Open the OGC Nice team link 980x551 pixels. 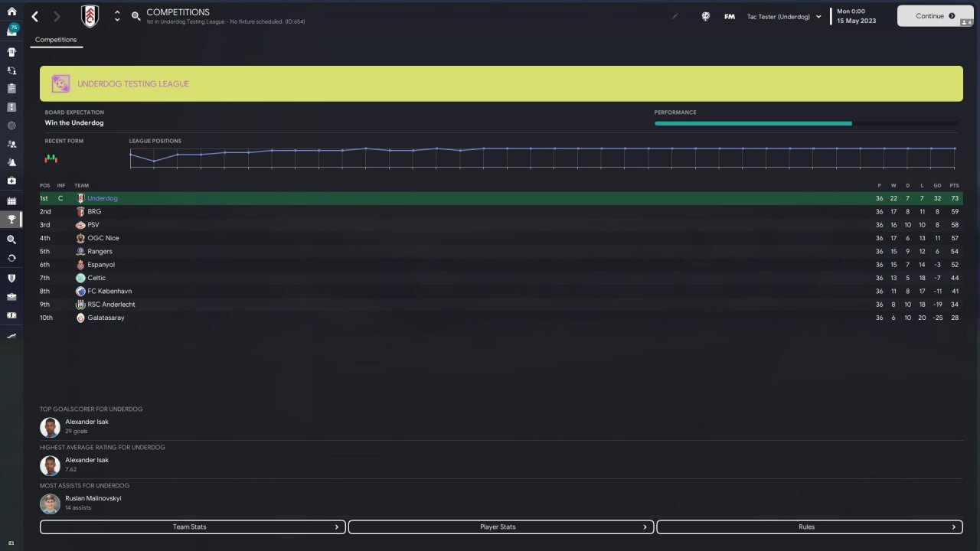(103, 238)
